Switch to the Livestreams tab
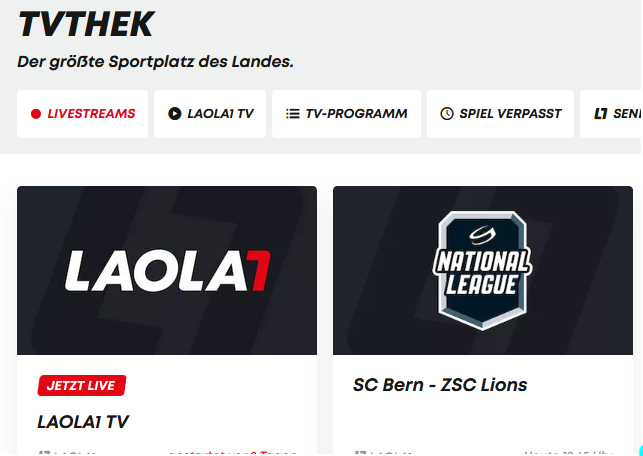 pos(82,114)
